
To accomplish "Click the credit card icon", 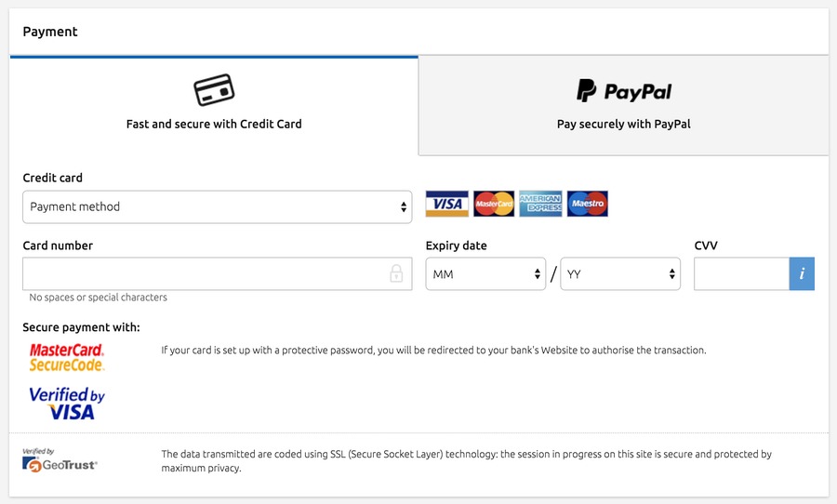I will [214, 89].
